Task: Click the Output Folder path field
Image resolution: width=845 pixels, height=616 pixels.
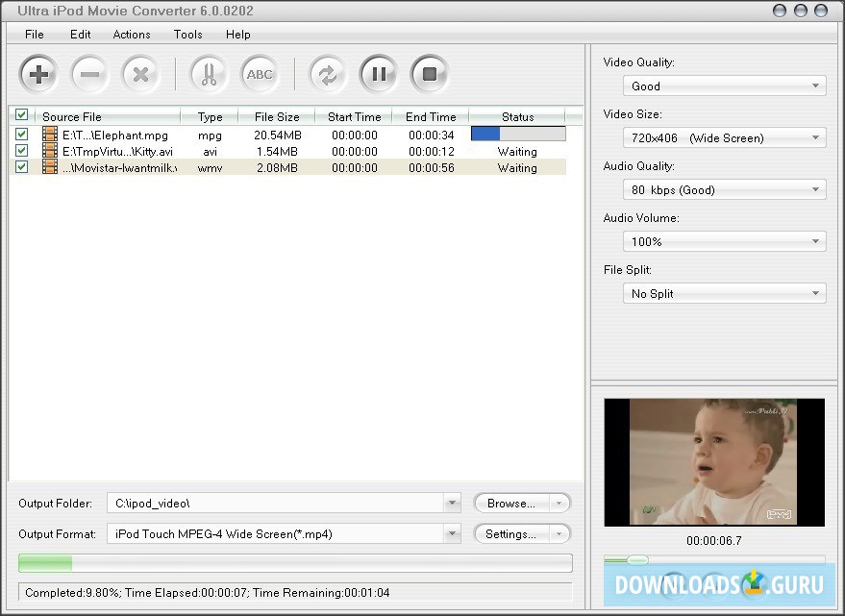Action: coord(276,503)
